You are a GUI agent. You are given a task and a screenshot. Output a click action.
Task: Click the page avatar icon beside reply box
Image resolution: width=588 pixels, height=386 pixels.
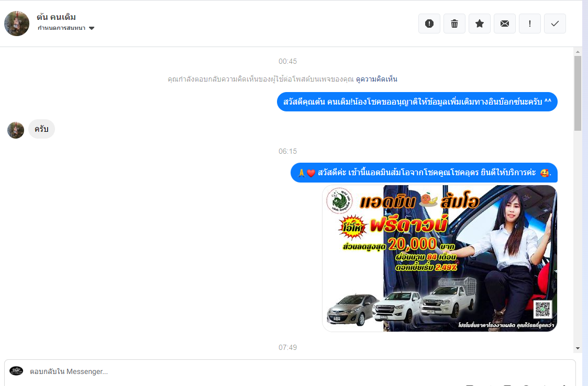pos(16,371)
